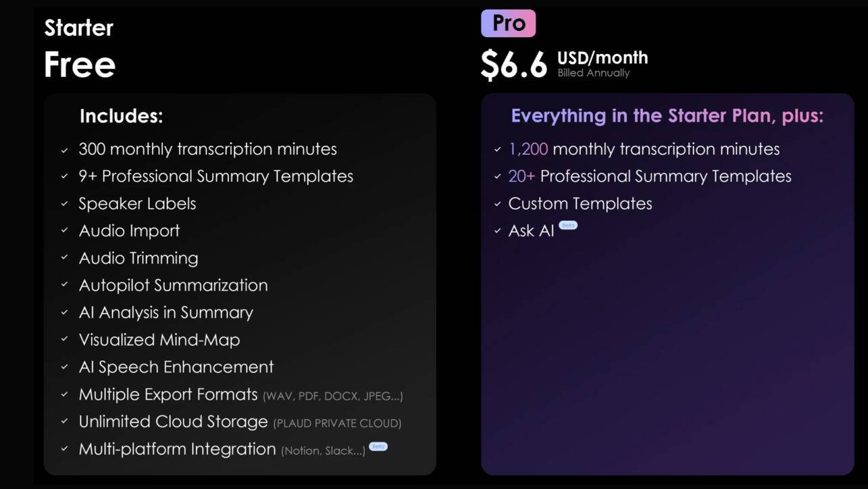The image size is (868, 489).
Task: Select the Pro plan badge
Action: tap(509, 24)
